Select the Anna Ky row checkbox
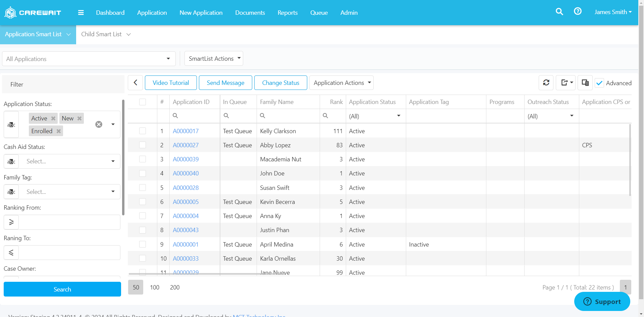Image resolution: width=644 pixels, height=317 pixels. coord(143,216)
